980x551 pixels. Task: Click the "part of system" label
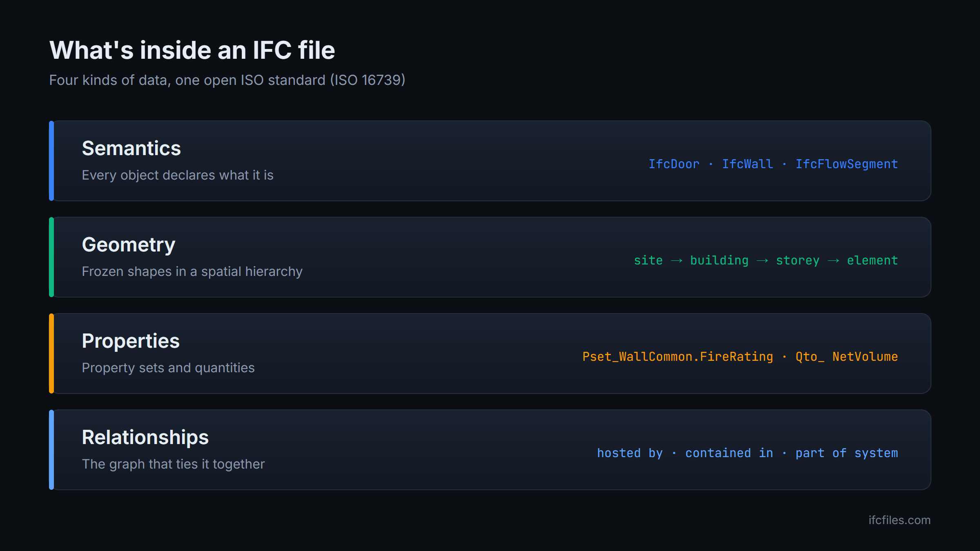pyautogui.click(x=846, y=453)
